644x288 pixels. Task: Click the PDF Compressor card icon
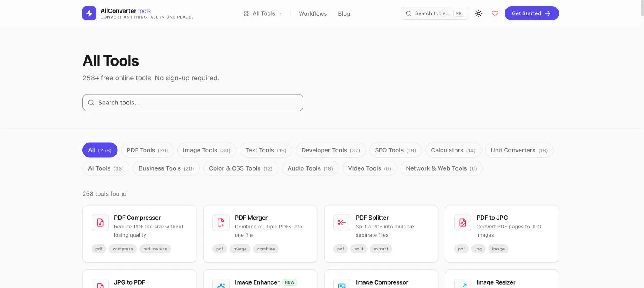(100, 223)
